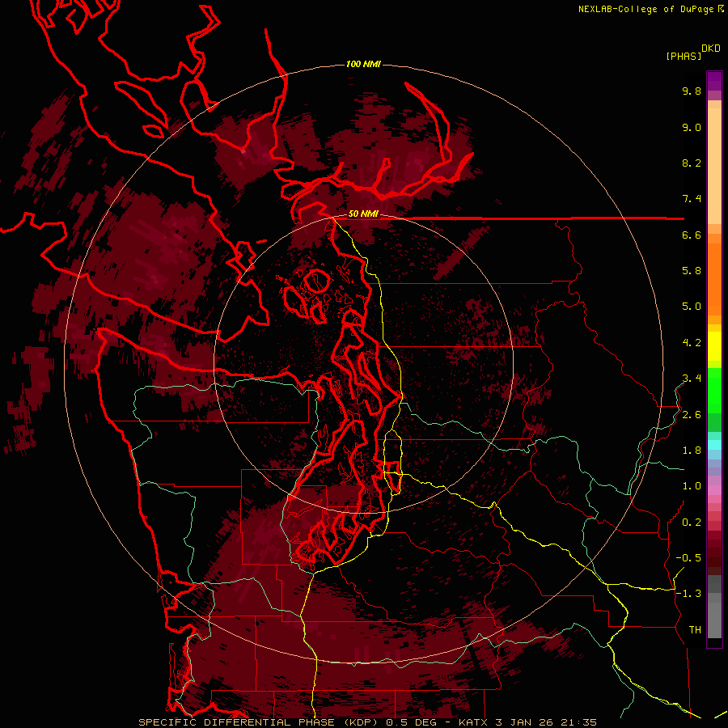Click the 5.8 scale value

tap(692, 271)
